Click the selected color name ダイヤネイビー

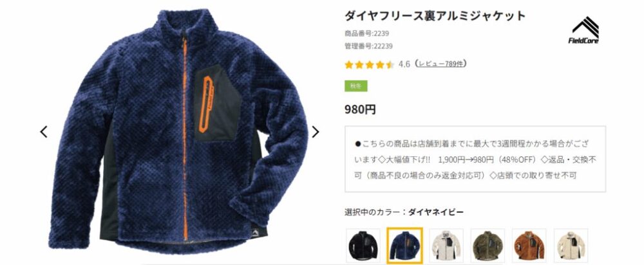pos(436,212)
